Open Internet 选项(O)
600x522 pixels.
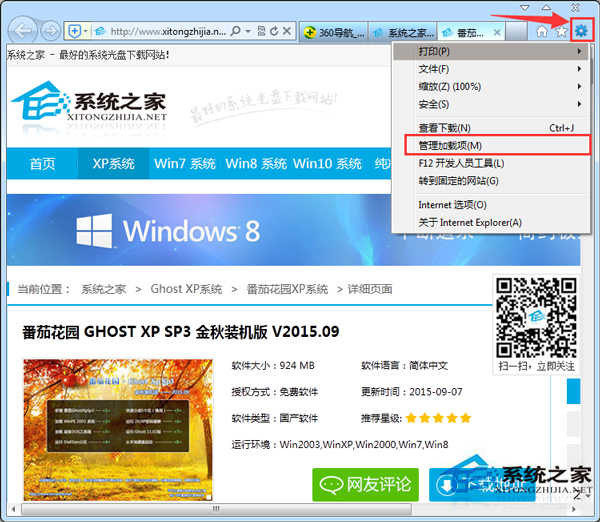(x=491, y=205)
